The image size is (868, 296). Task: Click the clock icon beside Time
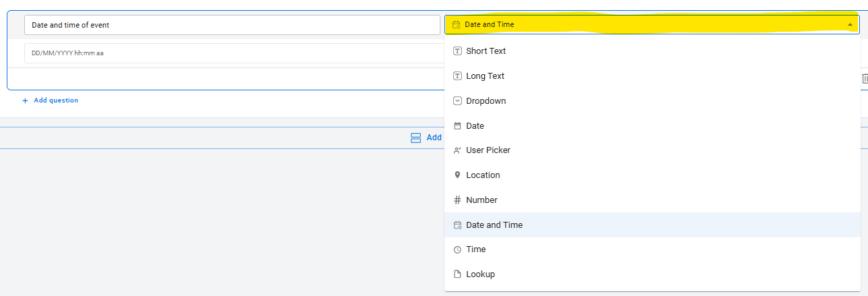tap(457, 249)
